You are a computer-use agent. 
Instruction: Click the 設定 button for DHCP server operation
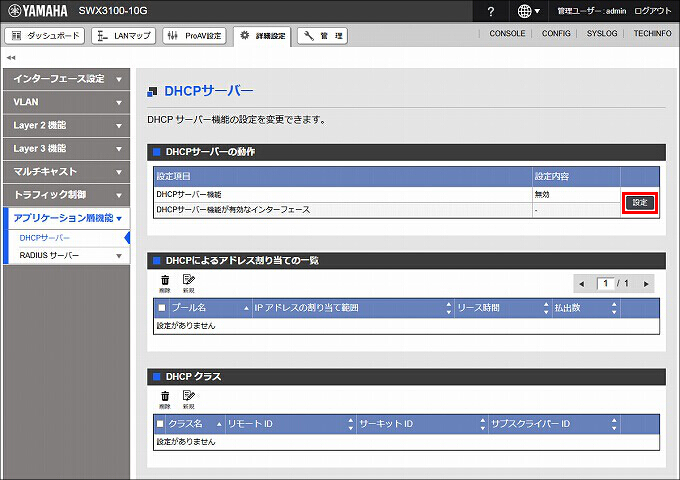640,202
